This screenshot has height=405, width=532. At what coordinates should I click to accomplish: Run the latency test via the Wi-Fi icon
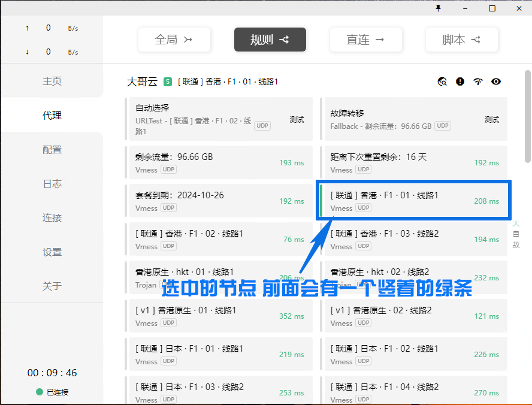tap(478, 81)
